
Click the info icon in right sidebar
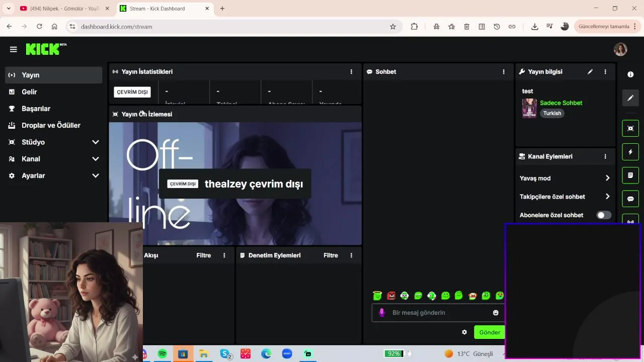point(630,74)
